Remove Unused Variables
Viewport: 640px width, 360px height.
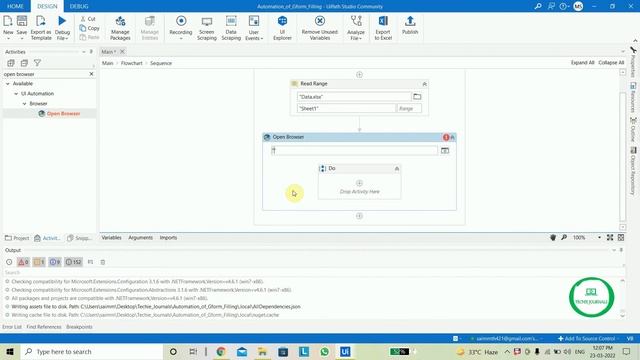click(320, 28)
